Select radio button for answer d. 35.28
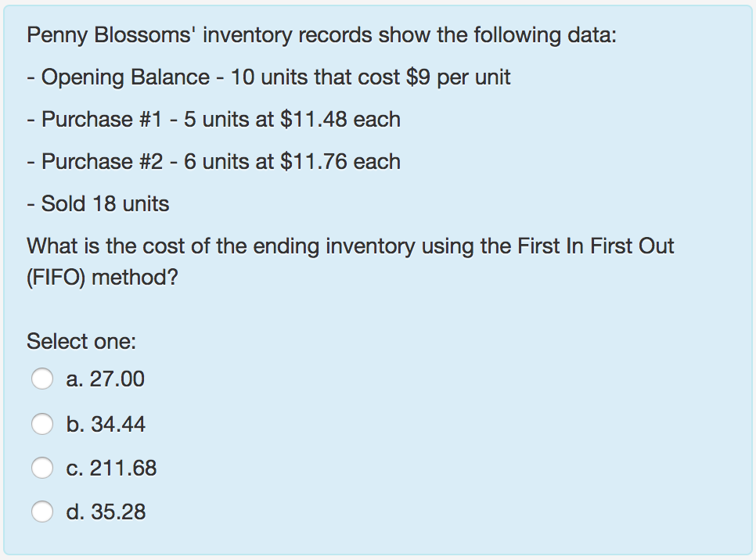The image size is (756, 560). [44, 512]
